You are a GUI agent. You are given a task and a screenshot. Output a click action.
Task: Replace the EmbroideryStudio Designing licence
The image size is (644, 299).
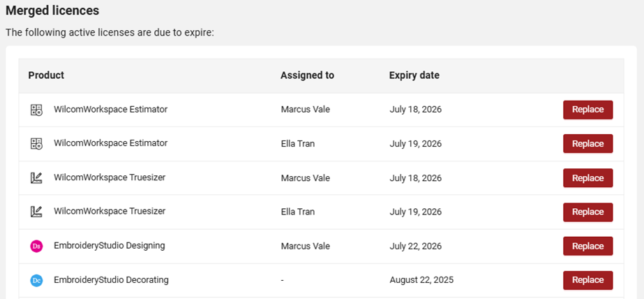(587, 246)
